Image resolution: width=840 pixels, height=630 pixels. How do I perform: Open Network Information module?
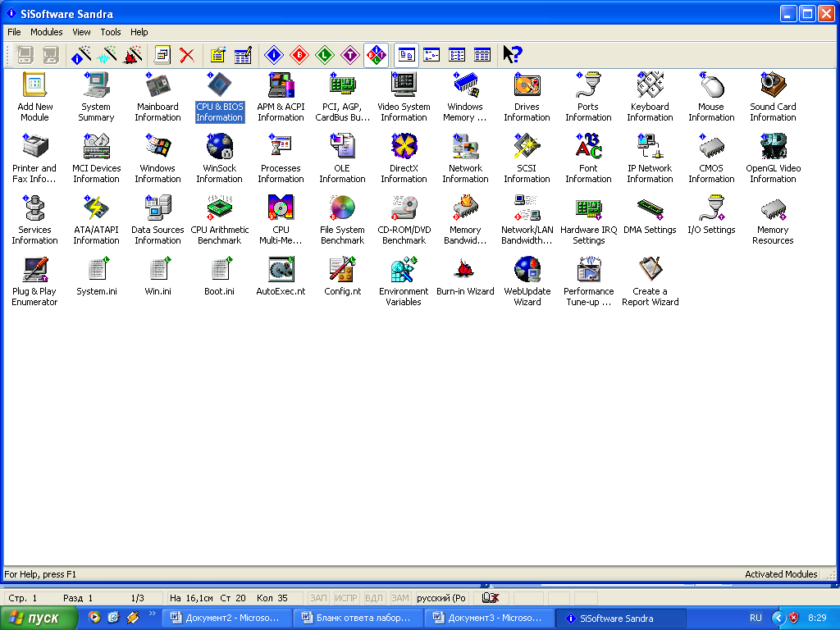point(466,159)
